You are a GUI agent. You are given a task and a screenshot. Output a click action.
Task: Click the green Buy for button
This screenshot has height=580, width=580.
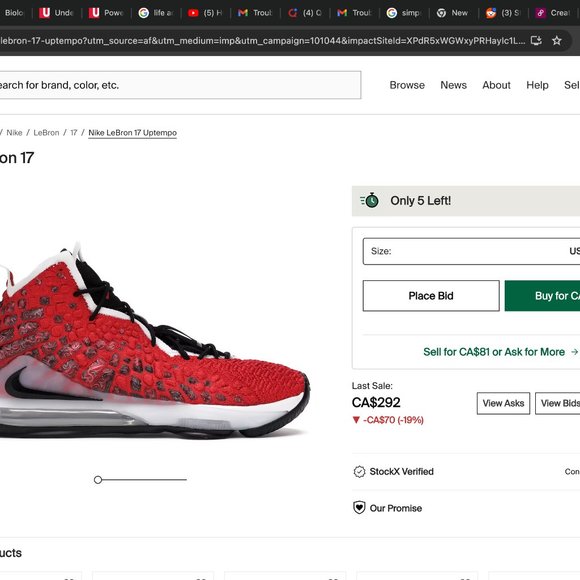(x=542, y=296)
